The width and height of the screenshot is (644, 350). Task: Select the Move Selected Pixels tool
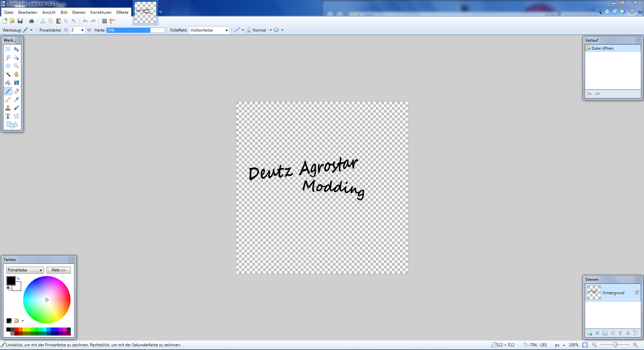tap(16, 49)
